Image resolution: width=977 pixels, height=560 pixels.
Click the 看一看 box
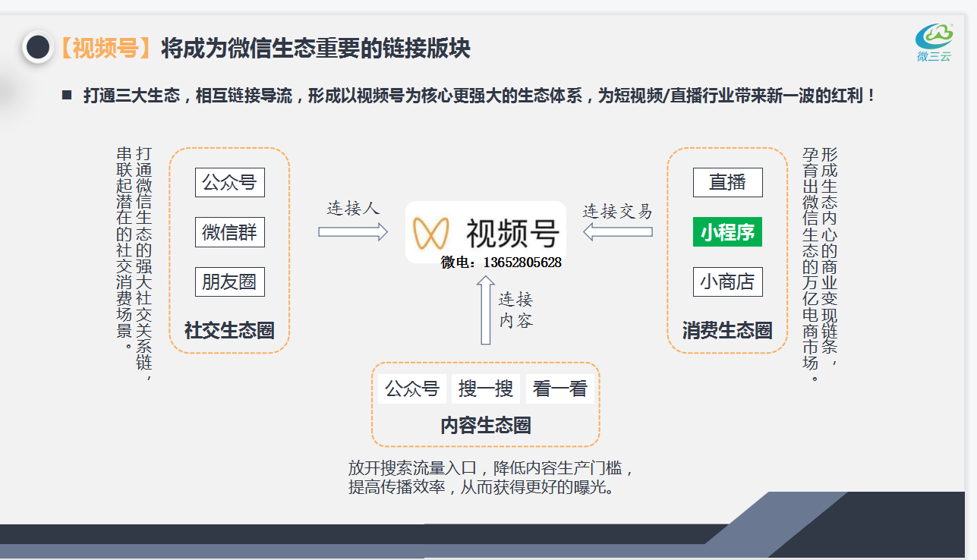click(x=560, y=389)
